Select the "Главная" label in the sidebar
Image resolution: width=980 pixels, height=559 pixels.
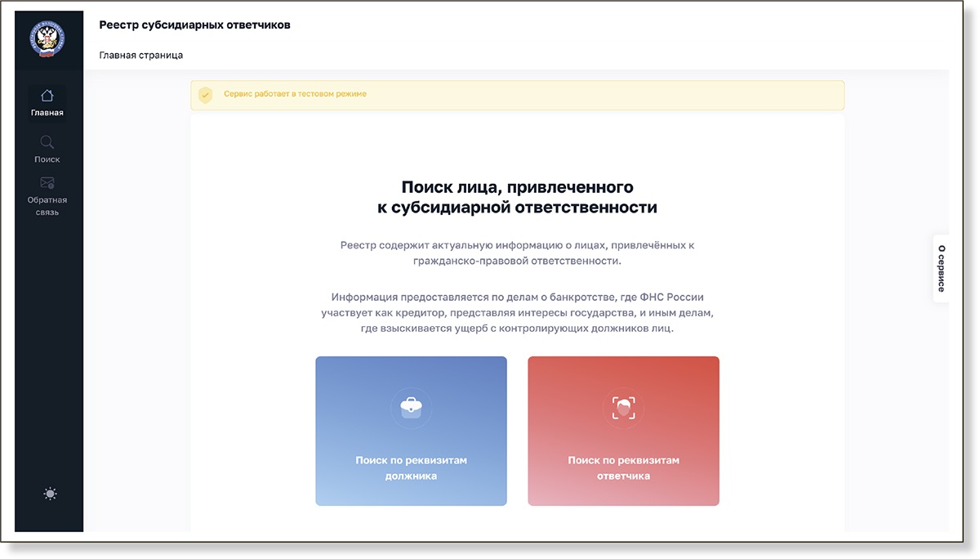47,113
